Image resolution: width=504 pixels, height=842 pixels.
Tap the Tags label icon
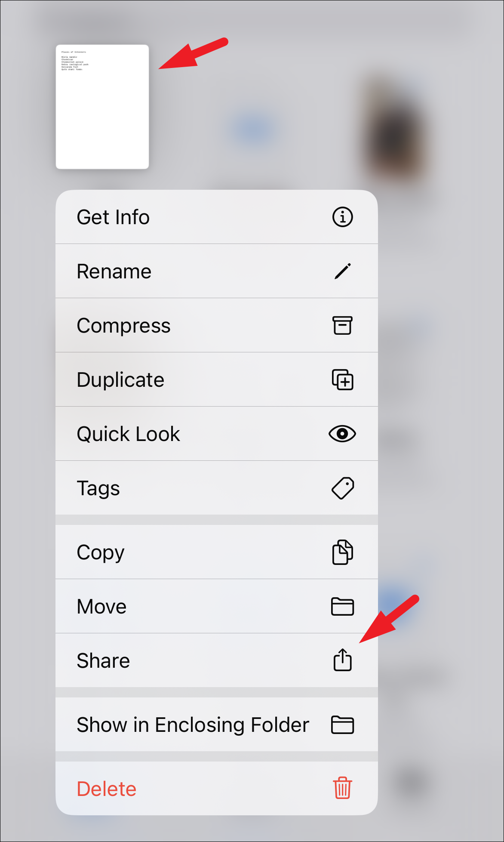(342, 488)
